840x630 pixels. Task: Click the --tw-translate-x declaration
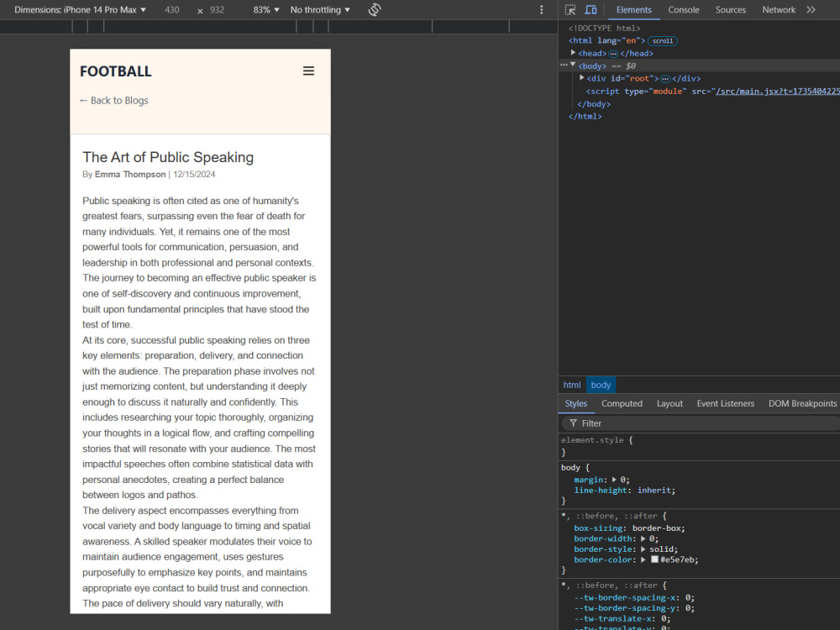point(622,619)
